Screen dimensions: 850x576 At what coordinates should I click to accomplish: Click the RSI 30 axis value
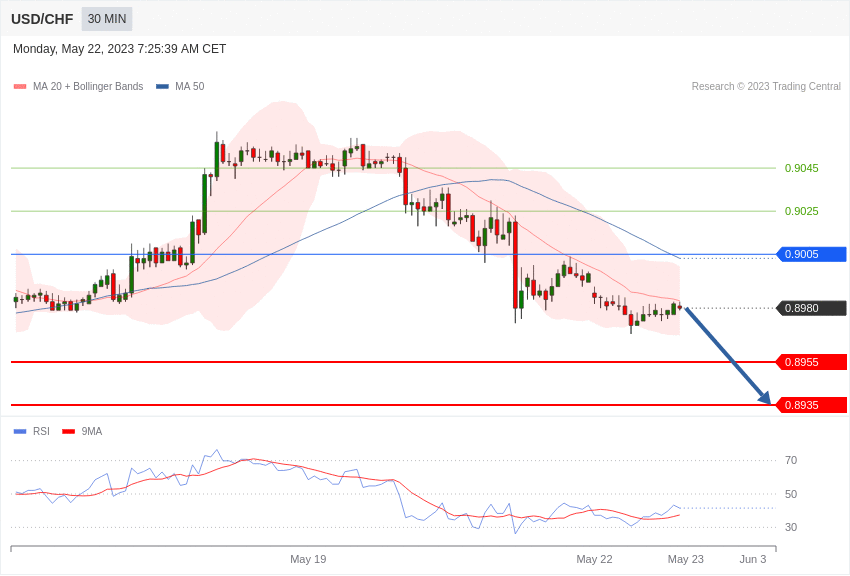click(791, 527)
